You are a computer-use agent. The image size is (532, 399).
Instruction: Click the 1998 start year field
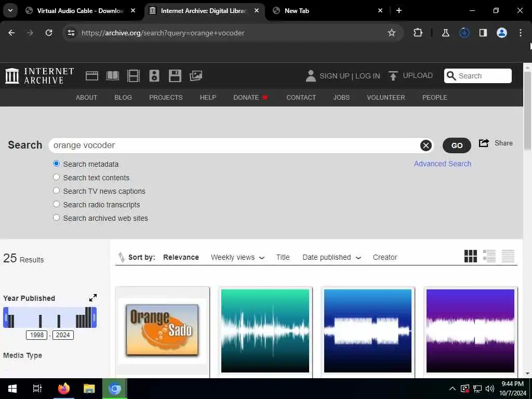(x=37, y=335)
